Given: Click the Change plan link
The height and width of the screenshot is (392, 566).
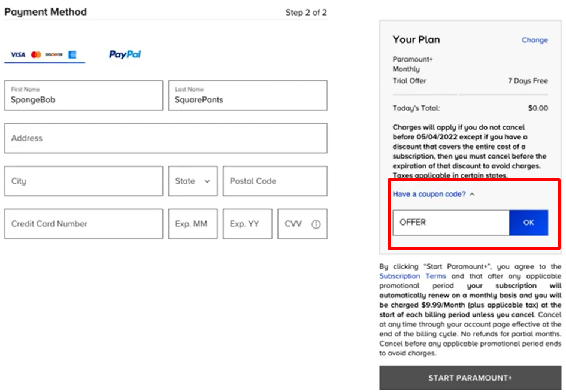Looking at the screenshot, I should click(534, 40).
